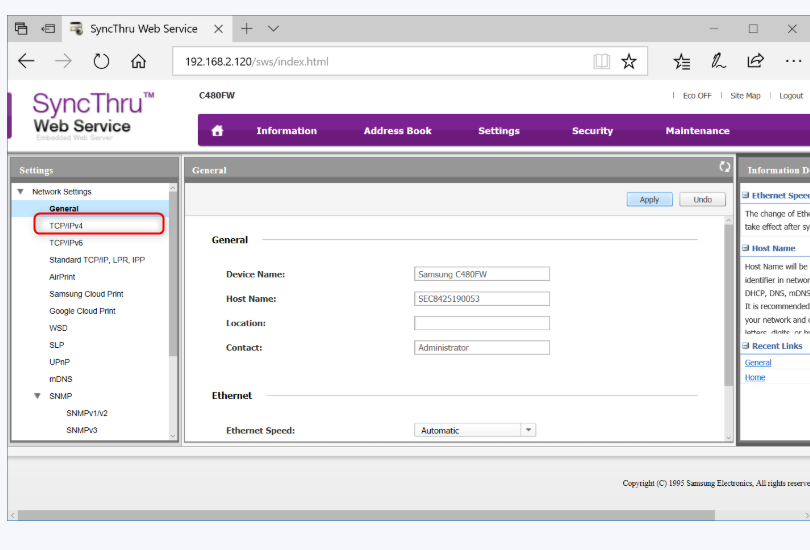The image size is (810, 550).
Task: Click Eco OFF link
Action: pos(697,96)
